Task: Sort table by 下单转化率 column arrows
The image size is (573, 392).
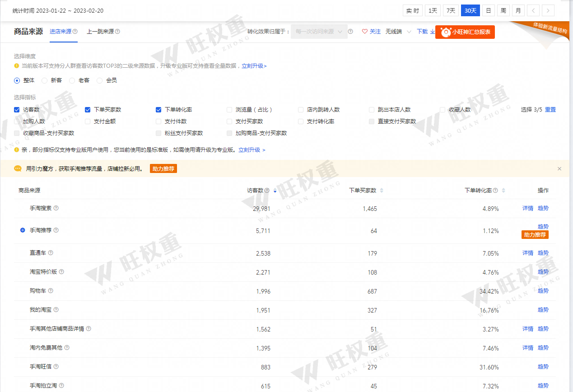Action: click(503, 191)
